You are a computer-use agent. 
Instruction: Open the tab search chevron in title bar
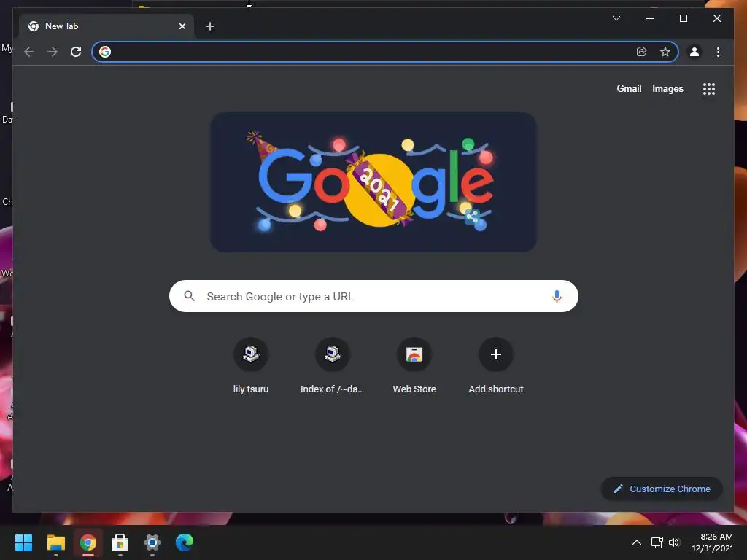pos(616,18)
